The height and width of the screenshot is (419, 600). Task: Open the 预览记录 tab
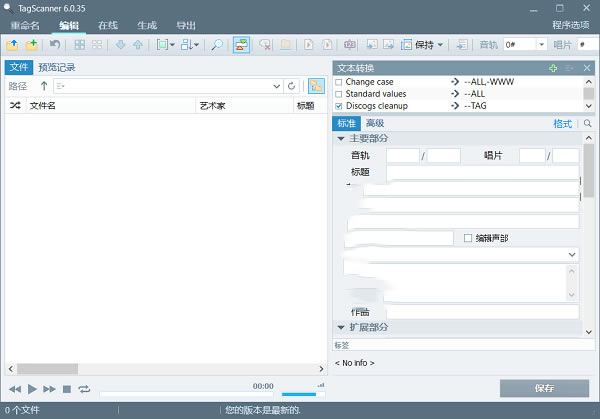point(57,67)
